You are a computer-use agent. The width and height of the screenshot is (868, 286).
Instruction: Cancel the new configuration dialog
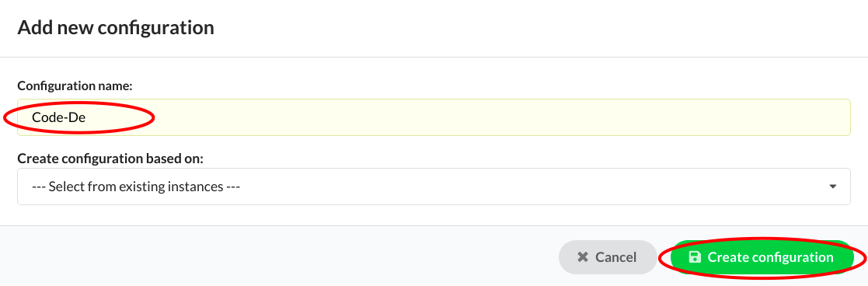[607, 257]
